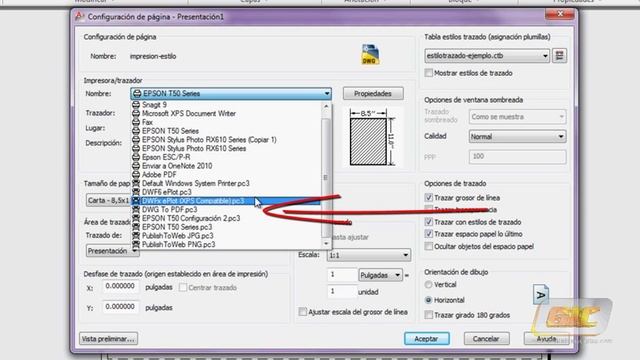The height and width of the screenshot is (360, 640).
Task: Click the X offset input field
Action: [120, 287]
